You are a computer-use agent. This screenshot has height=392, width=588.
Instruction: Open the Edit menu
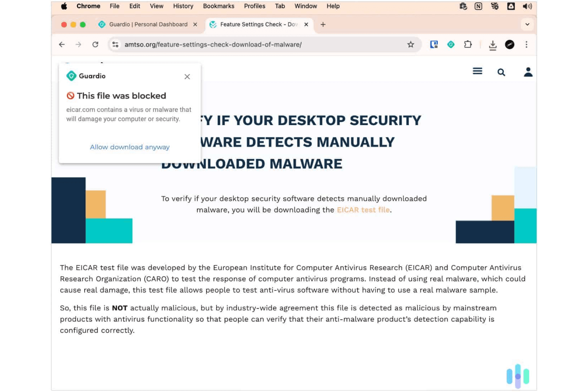[135, 6]
